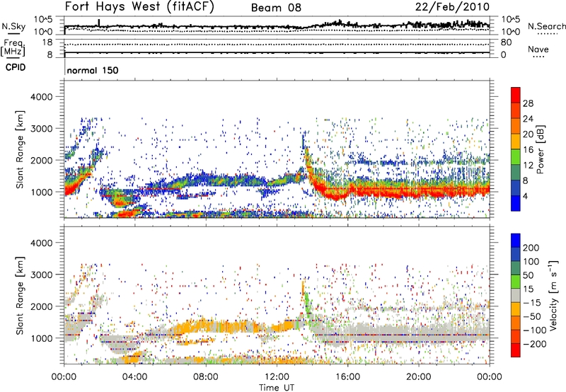The width and height of the screenshot is (566, 392).
Task: Pick the gray segment of velocity color bar
Action: (x=516, y=295)
